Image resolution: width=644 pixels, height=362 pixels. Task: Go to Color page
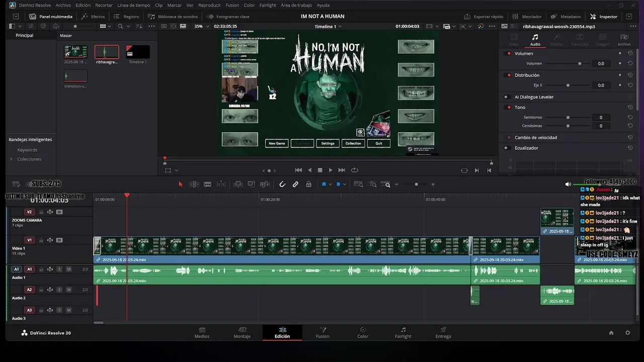[363, 332]
